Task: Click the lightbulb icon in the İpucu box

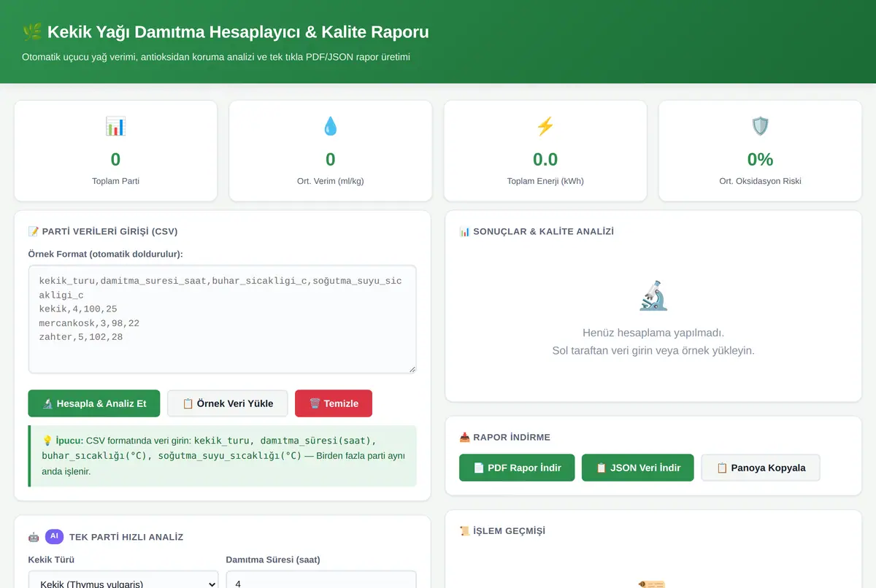Action: coord(47,441)
